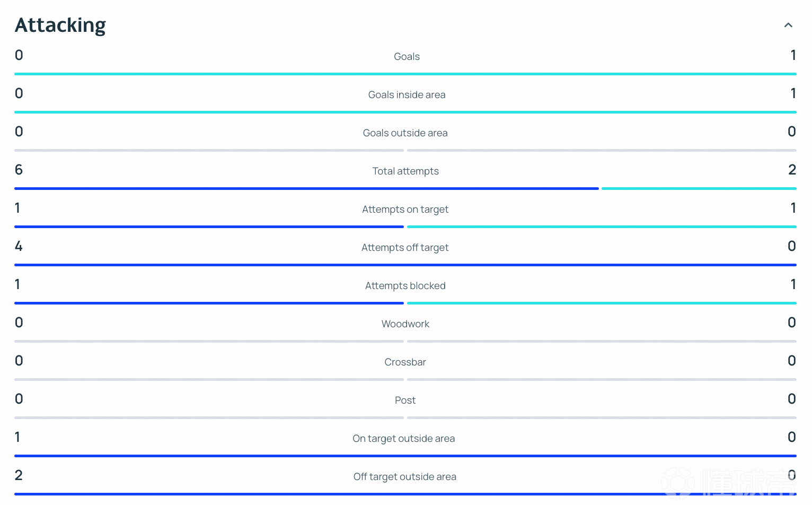Screen dimensions: 812x505
Task: Click the blue Attempts off target bar
Action: point(405,265)
